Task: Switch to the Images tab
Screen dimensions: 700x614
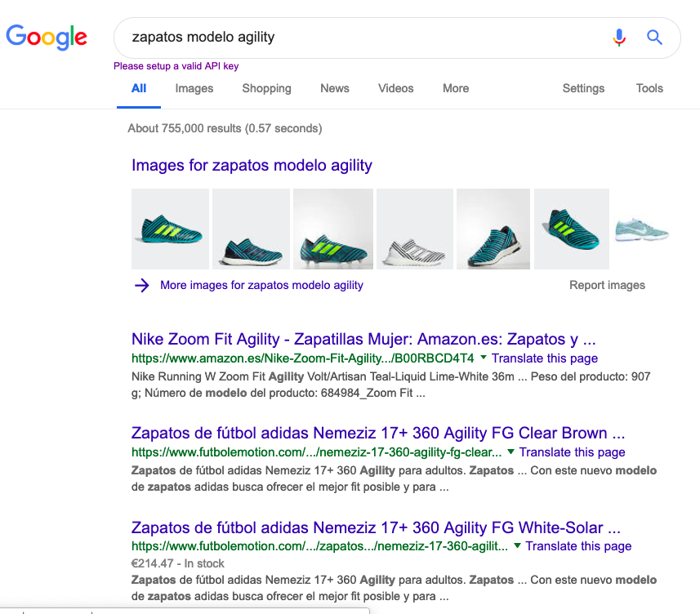Action: click(x=194, y=88)
